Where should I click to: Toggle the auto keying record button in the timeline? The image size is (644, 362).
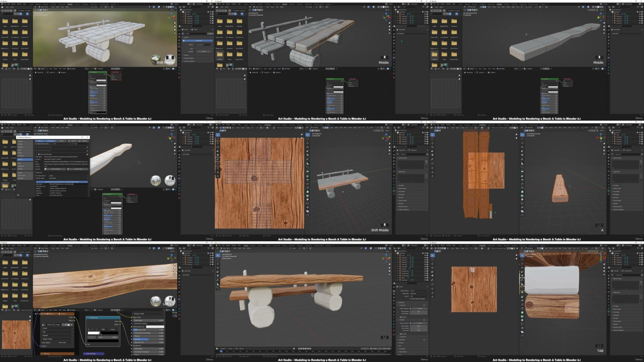click(x=294, y=348)
